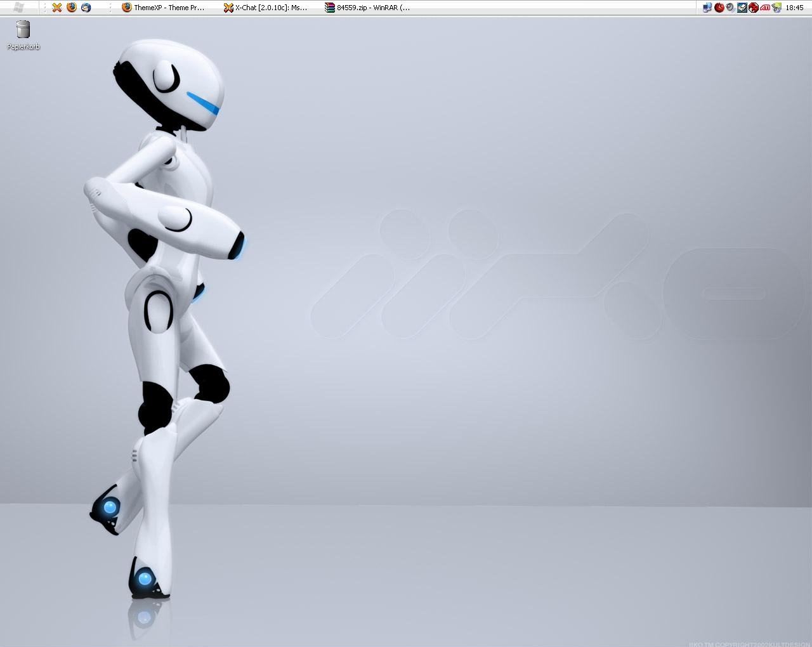Click the red octagon fan tray icon
The image size is (812, 647).
pyautogui.click(x=754, y=8)
